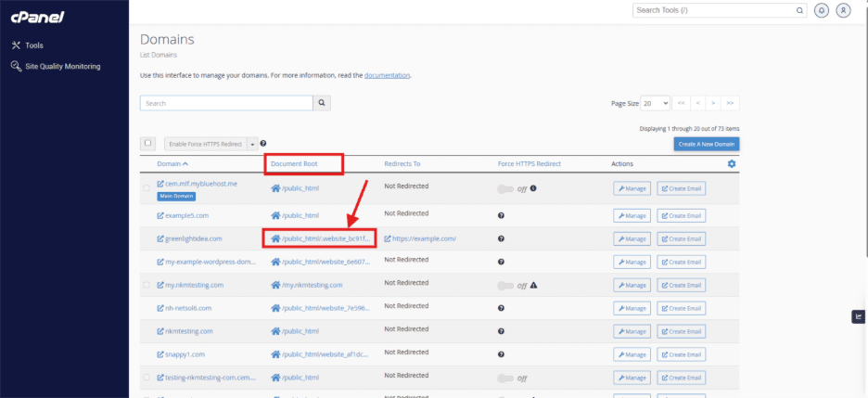Click the Search Tools input field

[x=714, y=10]
